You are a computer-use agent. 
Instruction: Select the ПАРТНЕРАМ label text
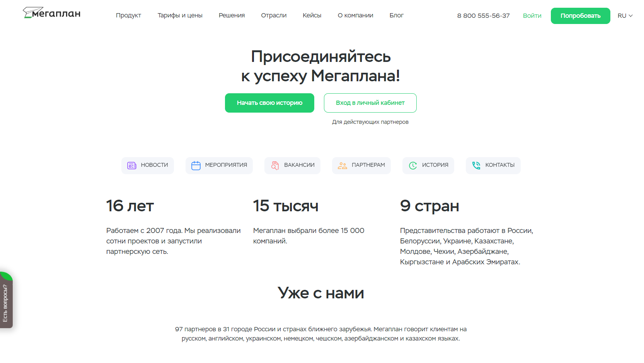368,165
